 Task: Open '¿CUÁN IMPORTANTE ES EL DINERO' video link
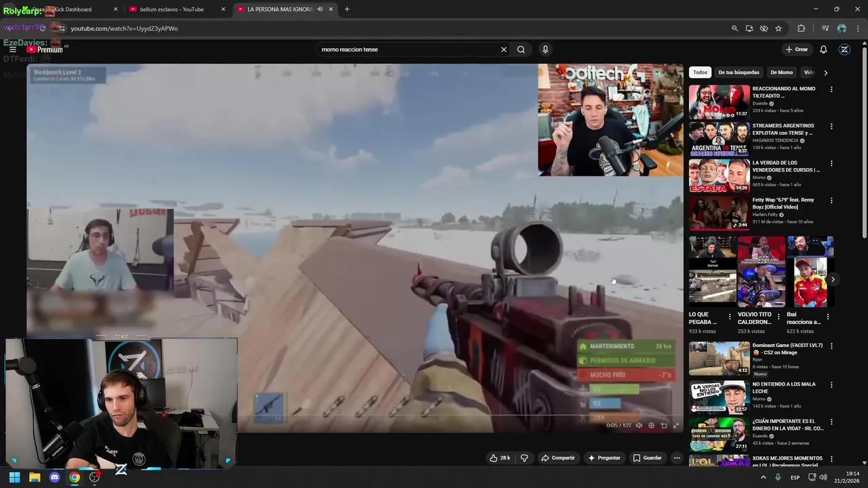click(x=788, y=425)
